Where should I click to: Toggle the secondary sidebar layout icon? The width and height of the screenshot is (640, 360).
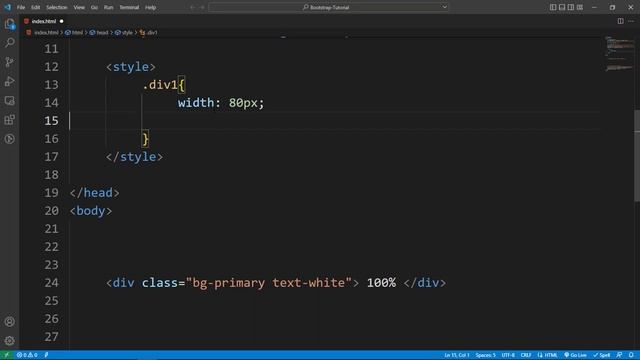coord(571,7)
